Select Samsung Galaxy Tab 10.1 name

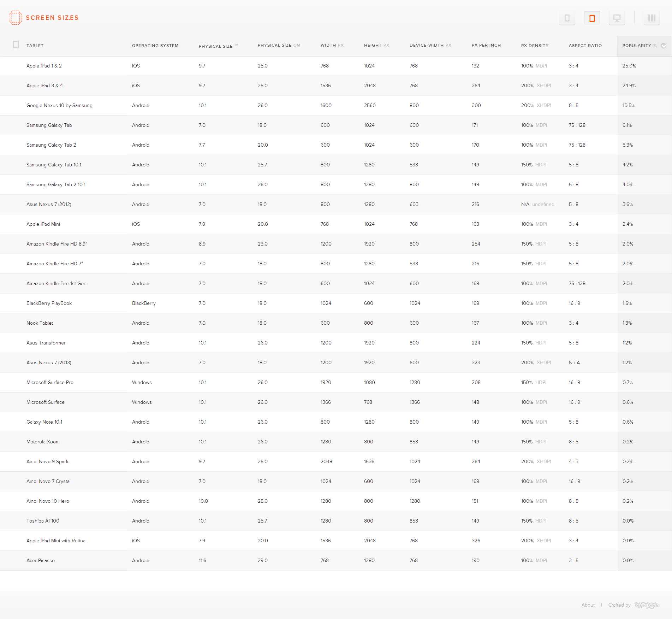pyautogui.click(x=54, y=165)
